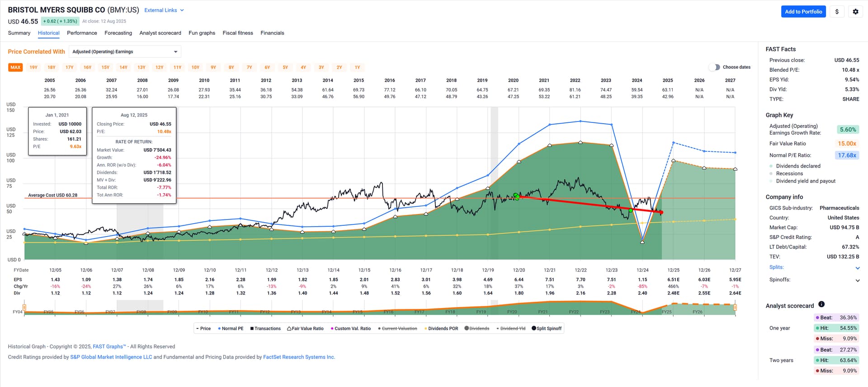Click the dollar sign currency icon
Viewport: 868px width, 387px height.
(837, 12)
